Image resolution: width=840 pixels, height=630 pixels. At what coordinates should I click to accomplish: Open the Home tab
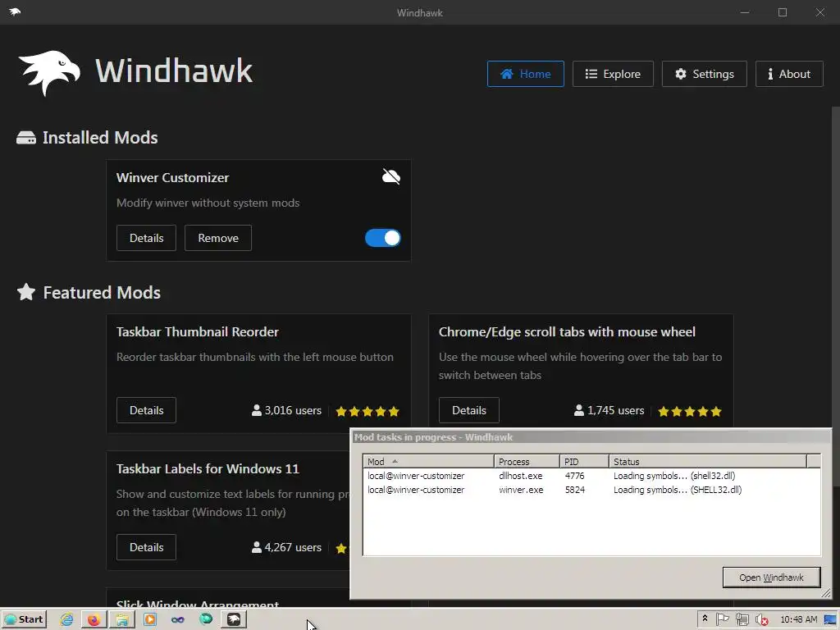525,74
